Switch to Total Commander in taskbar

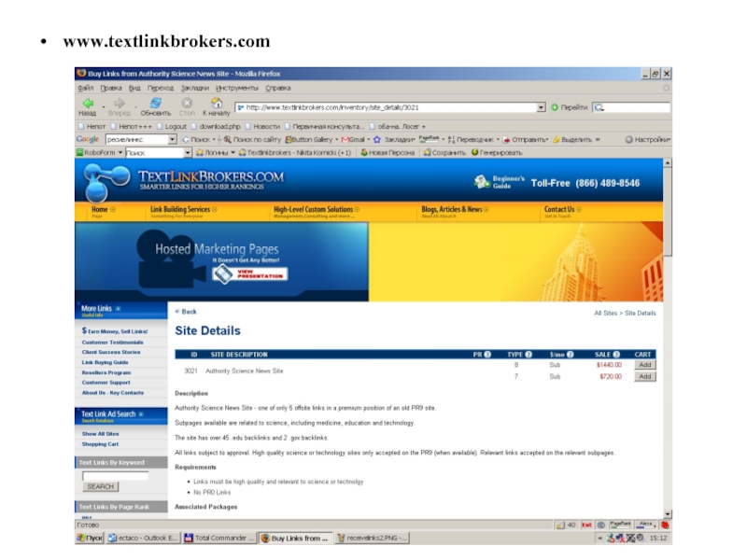(x=218, y=539)
